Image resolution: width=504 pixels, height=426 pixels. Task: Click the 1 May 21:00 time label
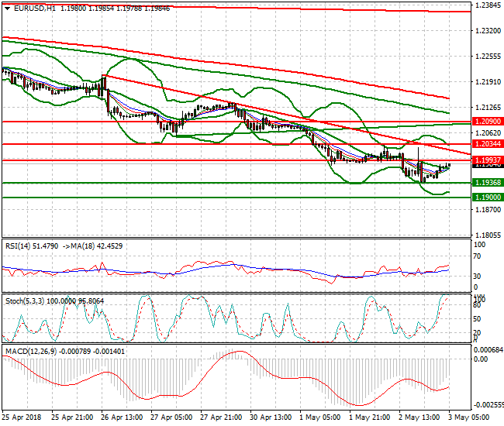click(369, 417)
